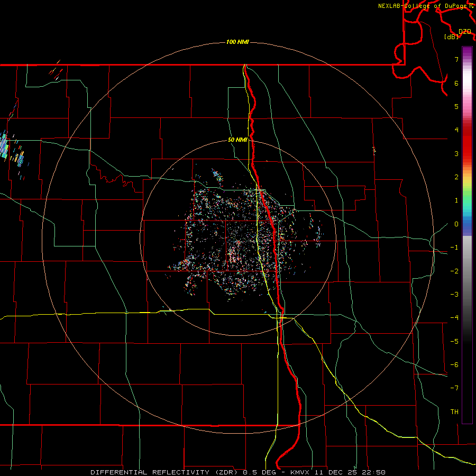The height and width of the screenshot is (476, 476).
Task: Click the arrow icon after DuPage text
Action: pyautogui.click(x=471, y=6)
